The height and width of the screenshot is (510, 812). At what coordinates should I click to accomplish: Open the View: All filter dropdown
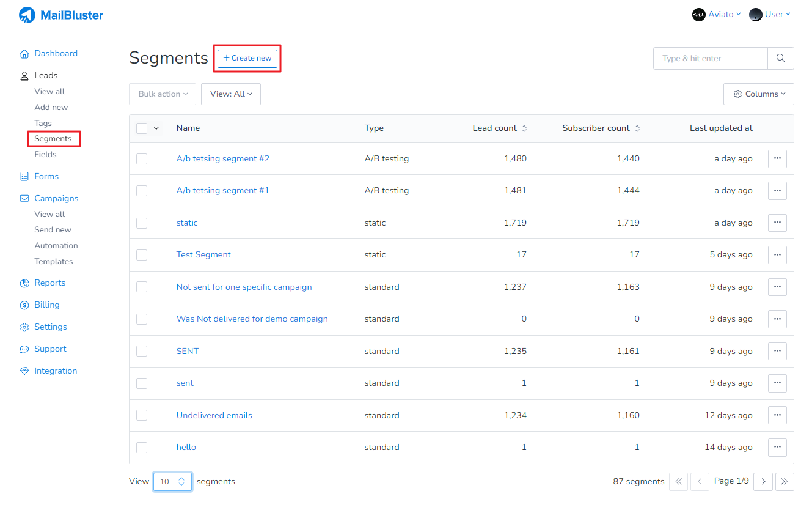(x=231, y=94)
